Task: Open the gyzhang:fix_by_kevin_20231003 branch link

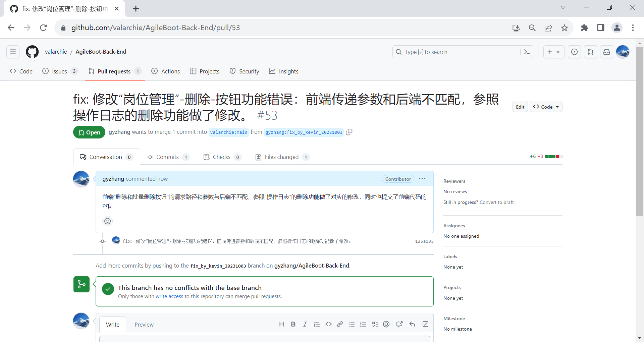Action: click(x=304, y=132)
